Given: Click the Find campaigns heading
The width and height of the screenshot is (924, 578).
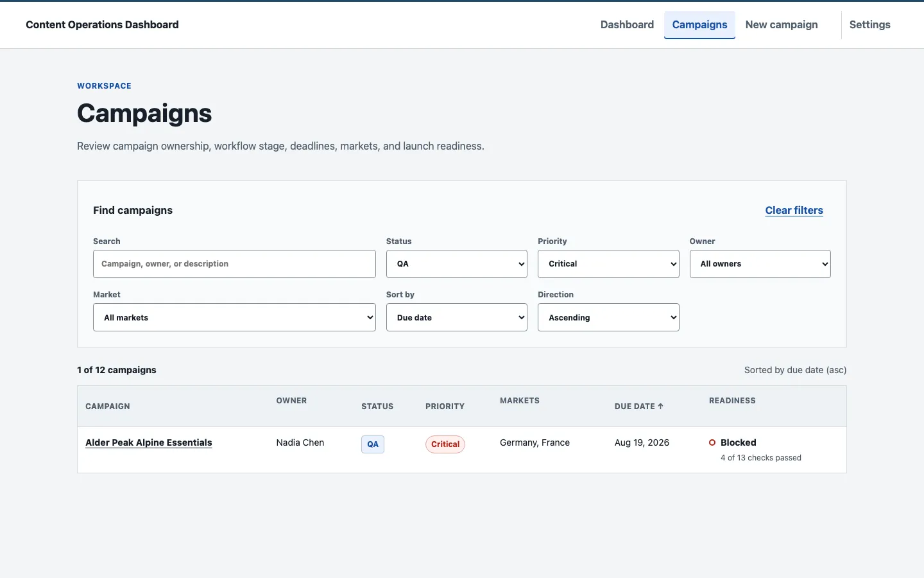Looking at the screenshot, I should 133,210.
